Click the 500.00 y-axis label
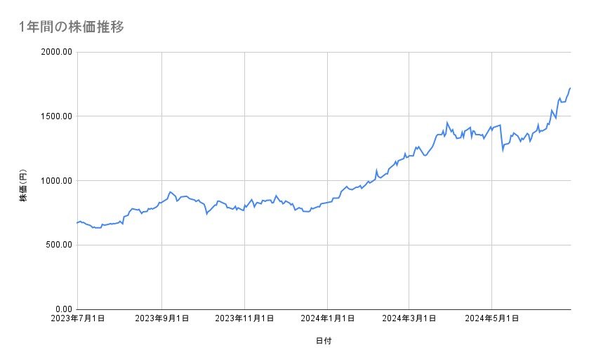 tap(60, 245)
